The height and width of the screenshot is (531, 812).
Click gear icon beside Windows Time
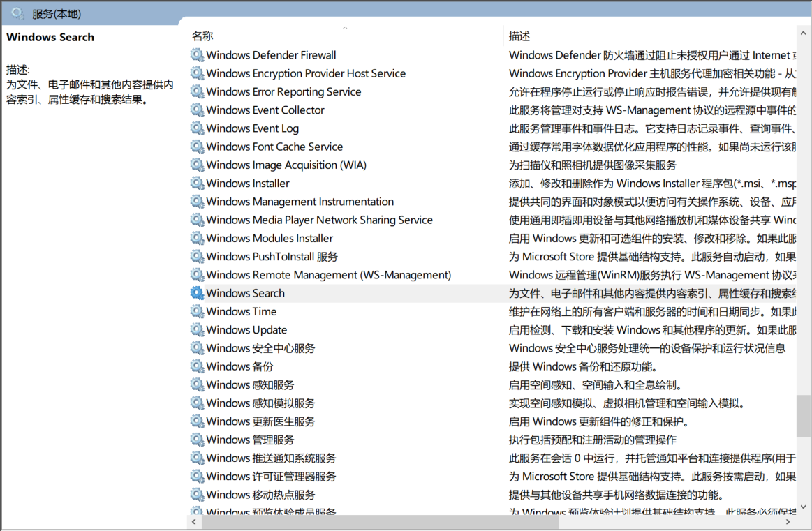pyautogui.click(x=197, y=311)
